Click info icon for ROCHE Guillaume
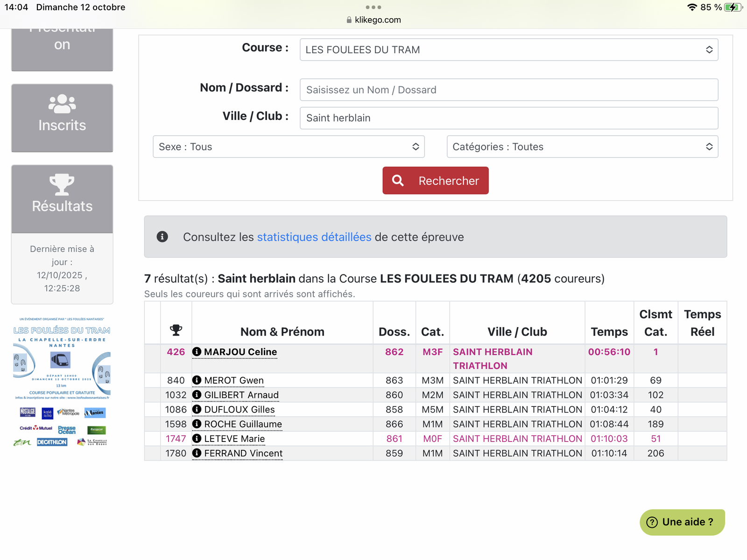This screenshot has height=560, width=747. point(197,424)
